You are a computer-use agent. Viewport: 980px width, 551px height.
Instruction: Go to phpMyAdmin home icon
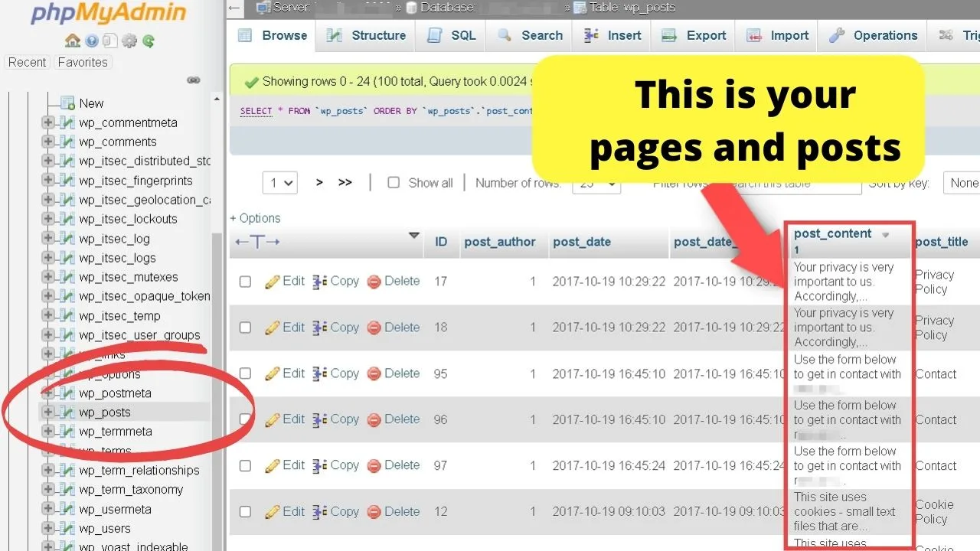tap(73, 41)
